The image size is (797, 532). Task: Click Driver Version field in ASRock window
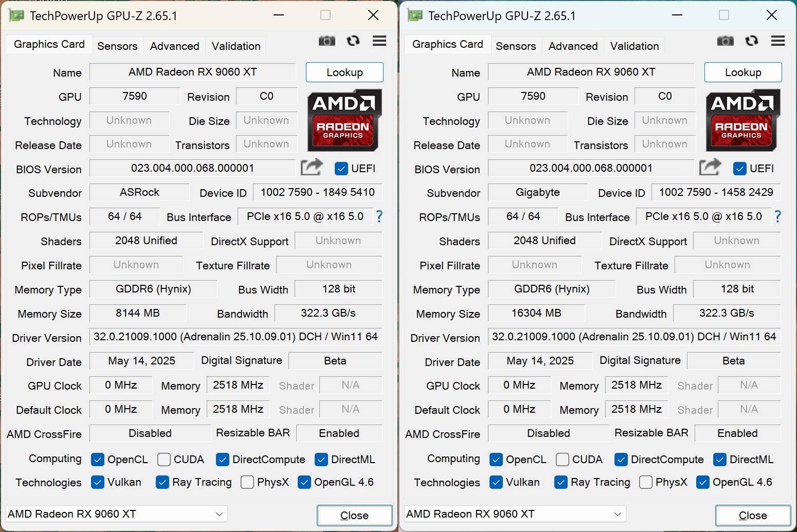tap(236, 337)
